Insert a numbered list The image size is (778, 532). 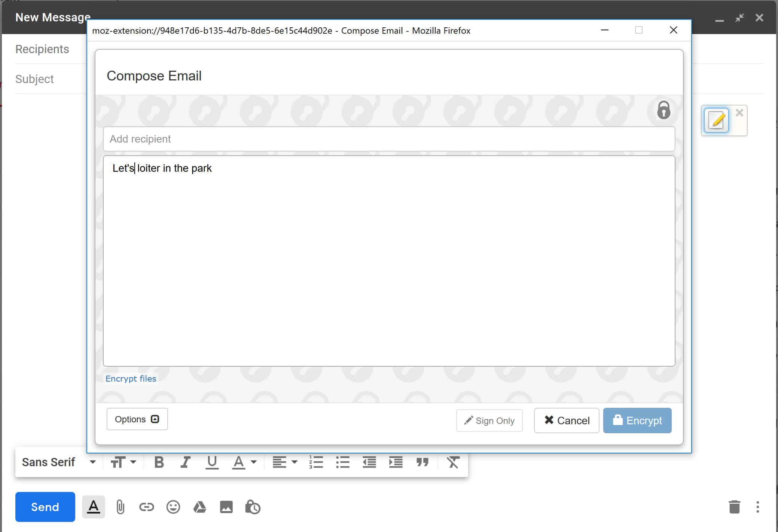click(316, 462)
